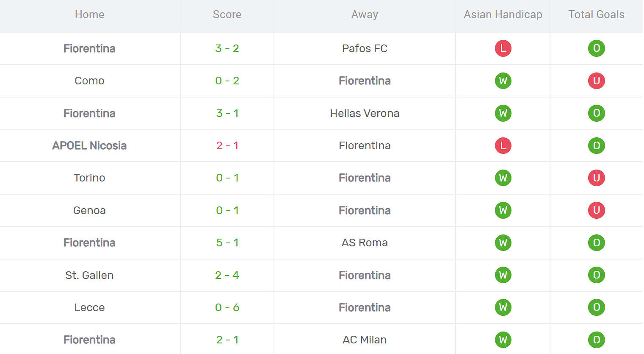
Task: Open the St. Gallen team link
Action: [x=89, y=275]
